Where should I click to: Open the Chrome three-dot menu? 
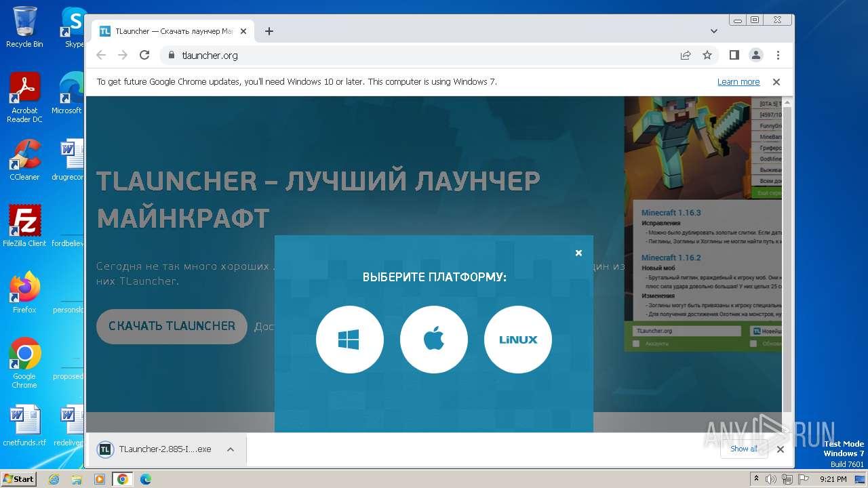click(x=778, y=55)
